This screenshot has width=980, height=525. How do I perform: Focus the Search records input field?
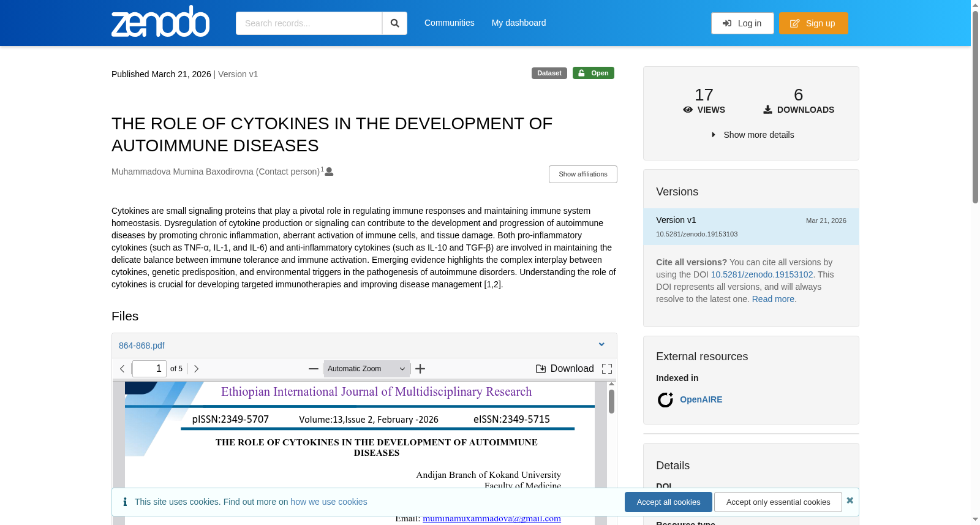coord(309,23)
